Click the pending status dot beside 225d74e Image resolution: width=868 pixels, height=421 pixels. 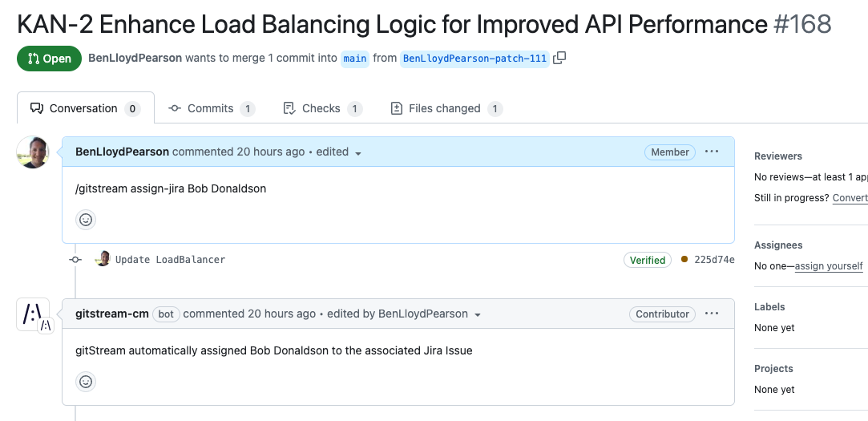pos(684,259)
